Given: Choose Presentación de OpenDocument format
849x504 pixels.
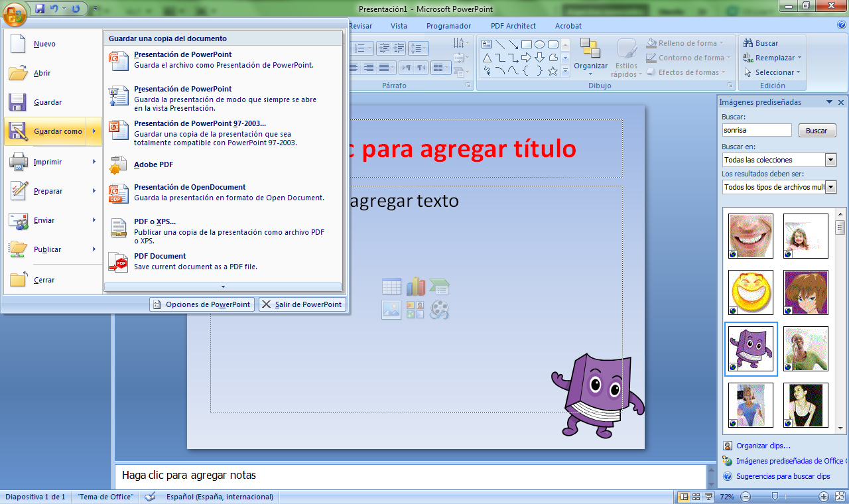Looking at the screenshot, I should tap(190, 187).
